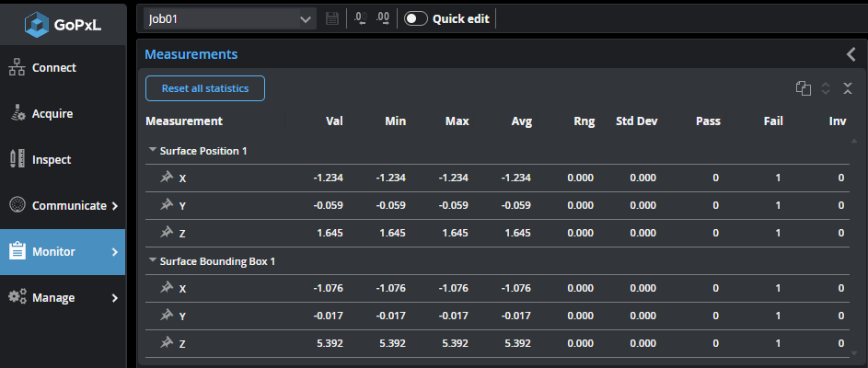Pin the Surface Position 1 X measurement

[x=167, y=178]
